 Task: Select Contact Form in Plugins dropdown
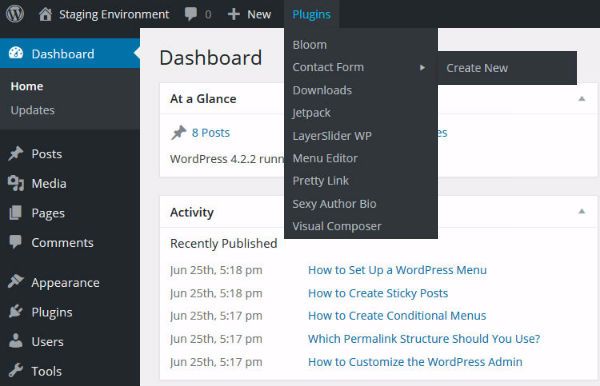pyautogui.click(x=328, y=67)
